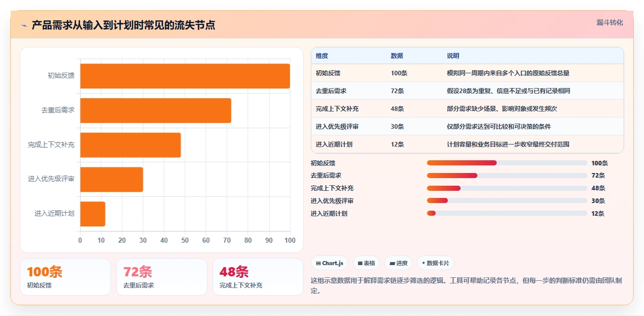
Task: Click the 仅部分需求达到可比较和可决策的条件 cell
Action: tap(499, 127)
